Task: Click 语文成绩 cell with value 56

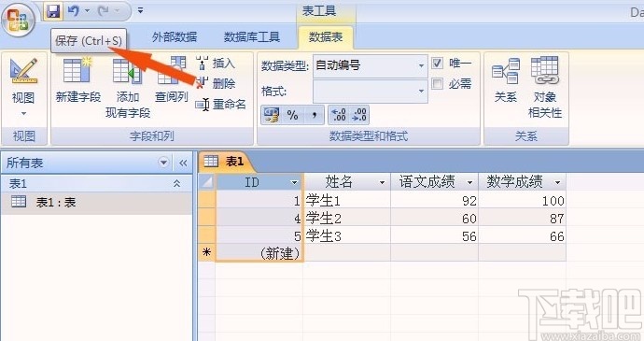Action: click(x=435, y=235)
